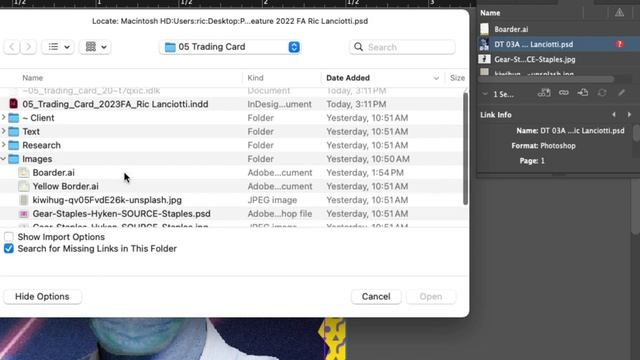640x360 pixels.
Task: Sort Links panel by Name header
Action: pyautogui.click(x=490, y=13)
